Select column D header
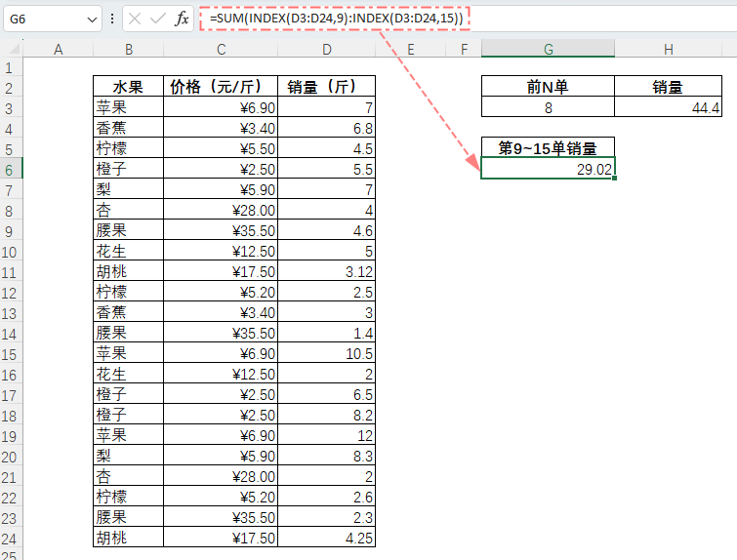The width and height of the screenshot is (737, 560). pos(327,49)
